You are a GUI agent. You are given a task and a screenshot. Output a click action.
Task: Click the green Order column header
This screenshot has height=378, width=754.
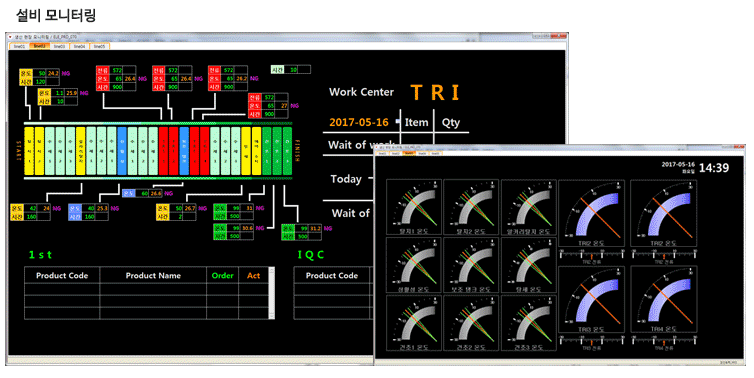[x=223, y=276]
